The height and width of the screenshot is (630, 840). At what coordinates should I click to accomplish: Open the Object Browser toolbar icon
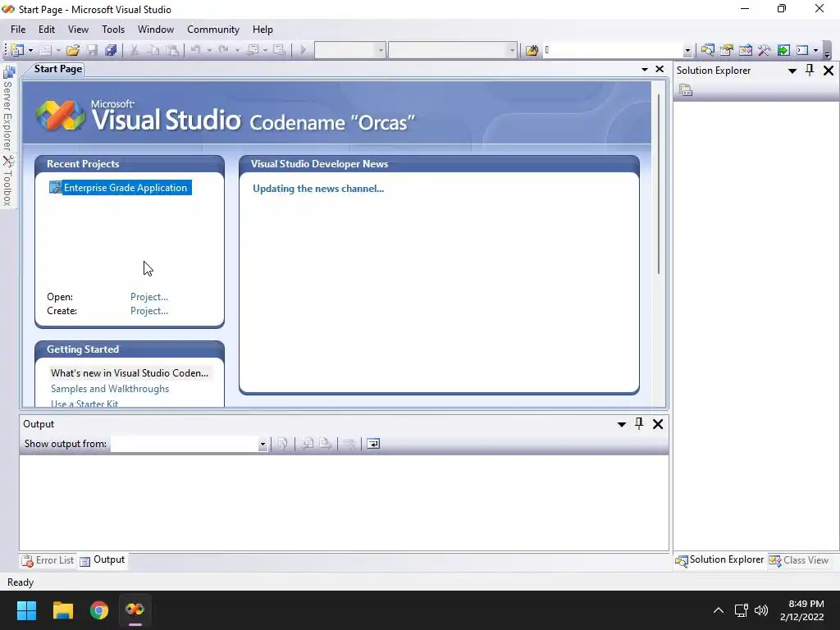point(745,50)
